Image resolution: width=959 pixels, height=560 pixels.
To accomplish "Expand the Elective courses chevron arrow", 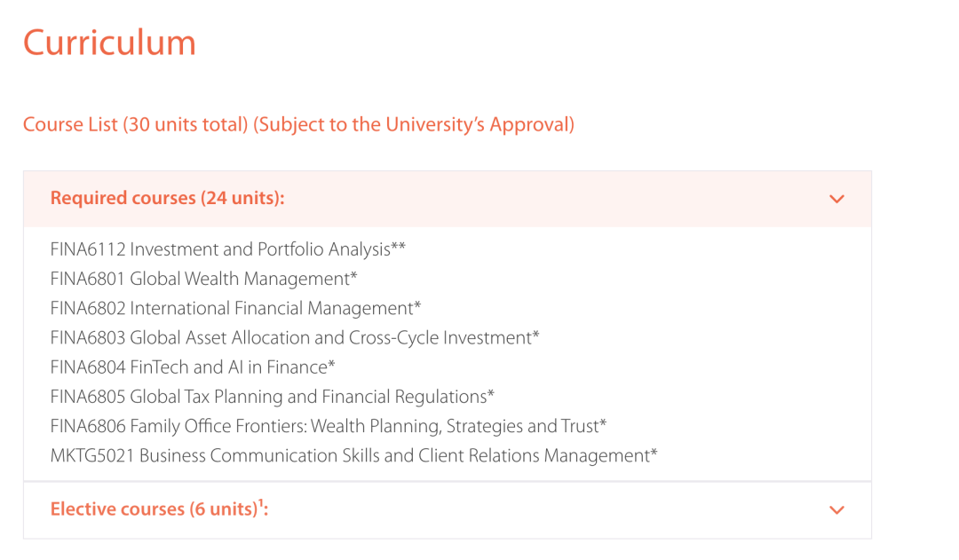I will (836, 510).
